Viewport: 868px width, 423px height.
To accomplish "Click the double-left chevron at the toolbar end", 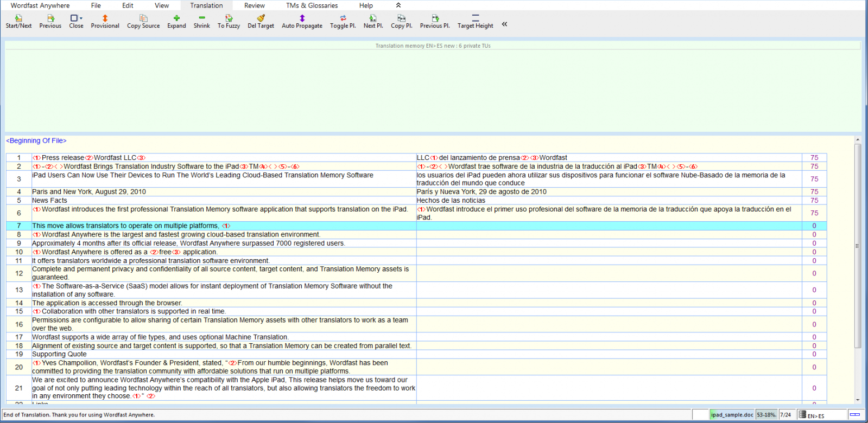I will tap(504, 24).
